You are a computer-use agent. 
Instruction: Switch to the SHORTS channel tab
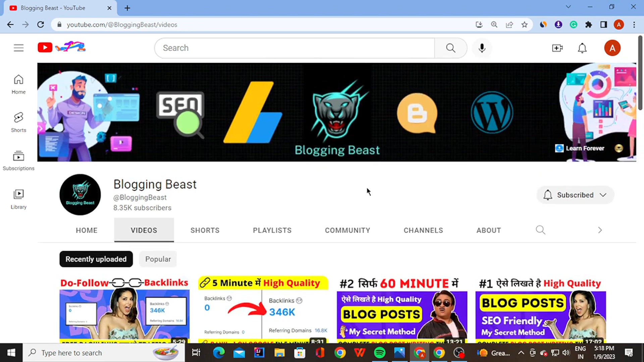pos(205,230)
